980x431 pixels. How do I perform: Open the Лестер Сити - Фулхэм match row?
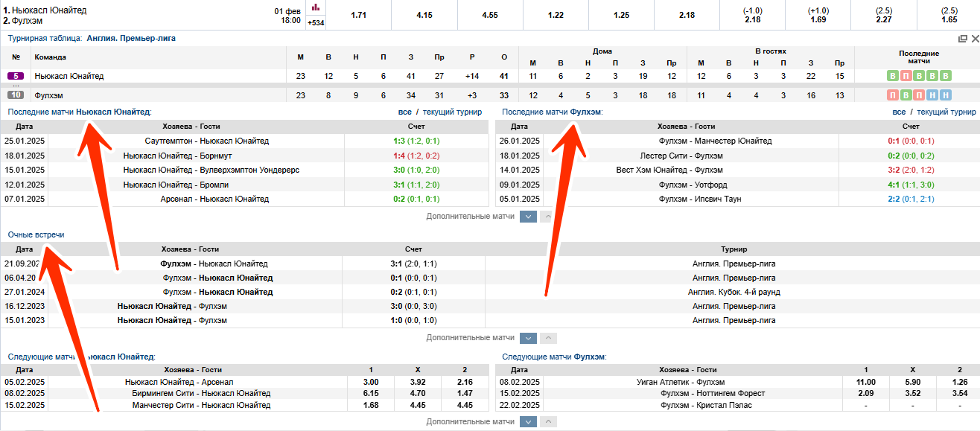click(681, 156)
